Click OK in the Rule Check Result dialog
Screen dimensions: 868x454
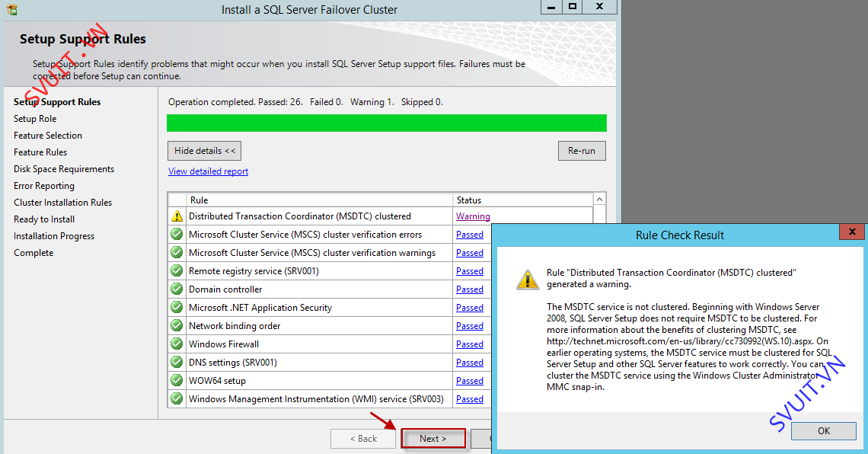823,430
